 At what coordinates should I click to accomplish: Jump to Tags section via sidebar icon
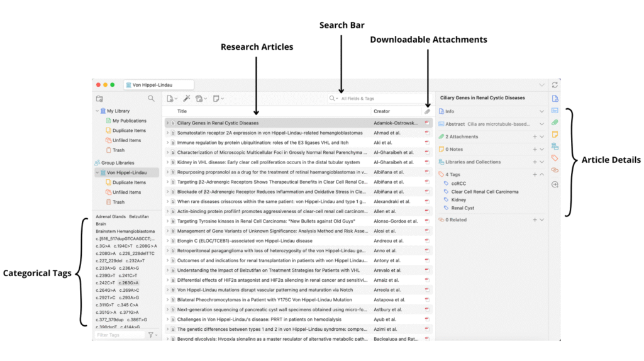(x=555, y=158)
